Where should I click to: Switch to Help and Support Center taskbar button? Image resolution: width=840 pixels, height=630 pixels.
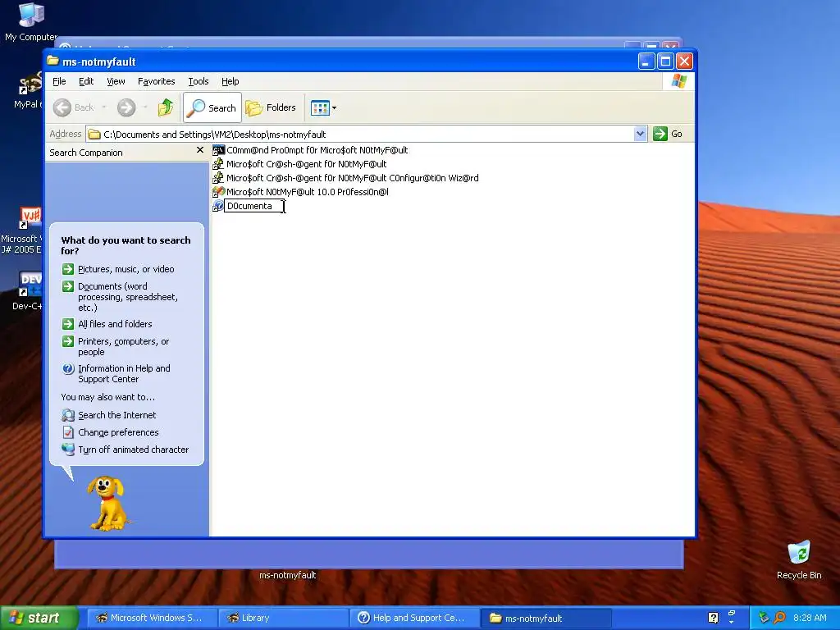pyautogui.click(x=415, y=618)
